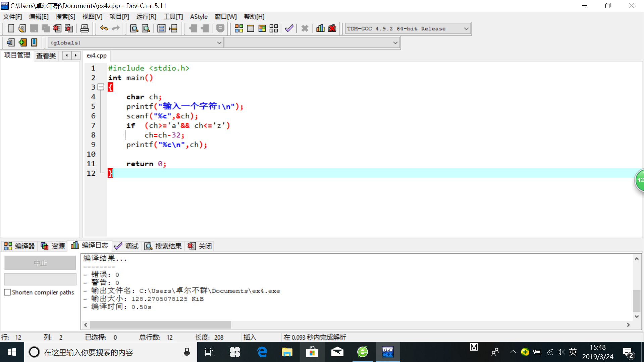
Task: Click the Find magnifier toolbar icon
Action: (x=134, y=28)
